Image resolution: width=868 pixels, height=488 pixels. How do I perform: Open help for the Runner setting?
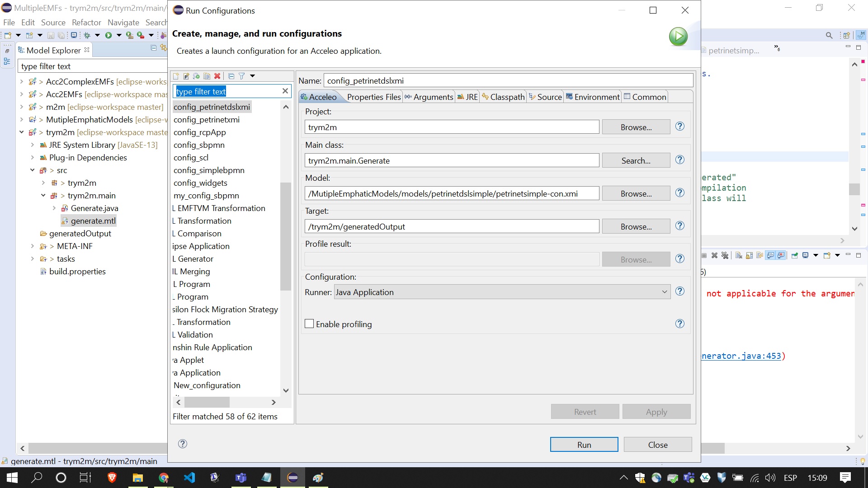point(679,291)
